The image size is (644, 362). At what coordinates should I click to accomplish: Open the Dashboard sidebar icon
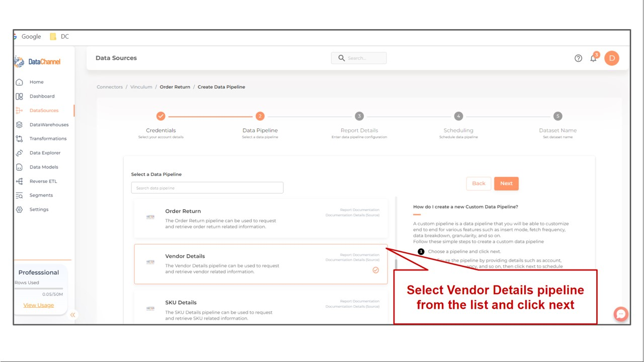(19, 96)
